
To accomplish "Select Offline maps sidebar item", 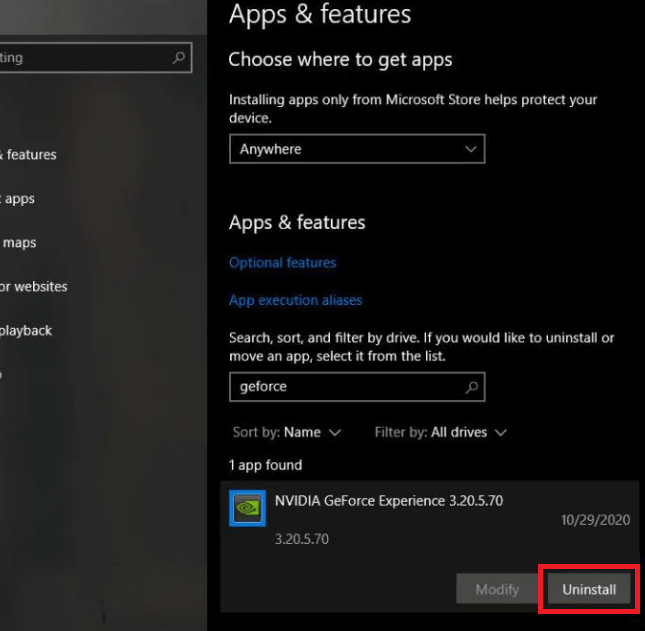I will [18, 243].
